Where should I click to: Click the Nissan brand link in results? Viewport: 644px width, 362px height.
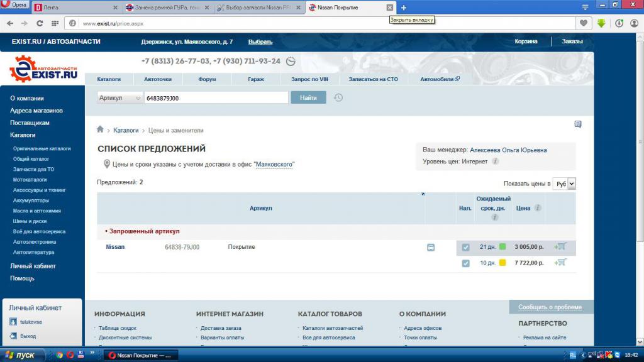[x=115, y=246]
